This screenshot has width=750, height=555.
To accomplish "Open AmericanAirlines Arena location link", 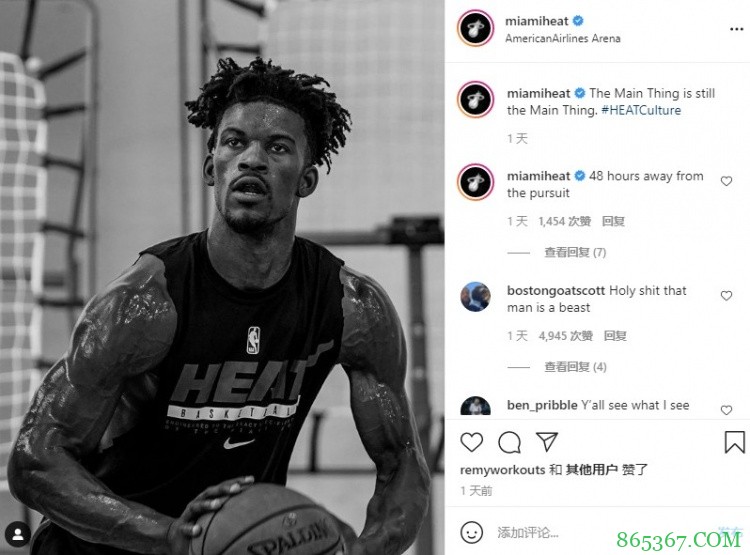I will 562,39.
